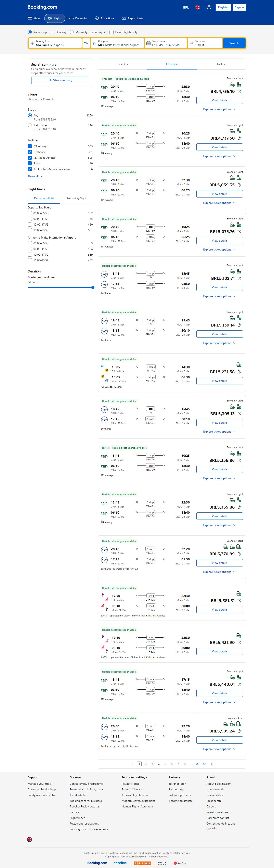Image resolution: width=274 pixels, height=868 pixels.
Task: Click View details for the BRL5,102.71 flight
Action: (x=219, y=288)
